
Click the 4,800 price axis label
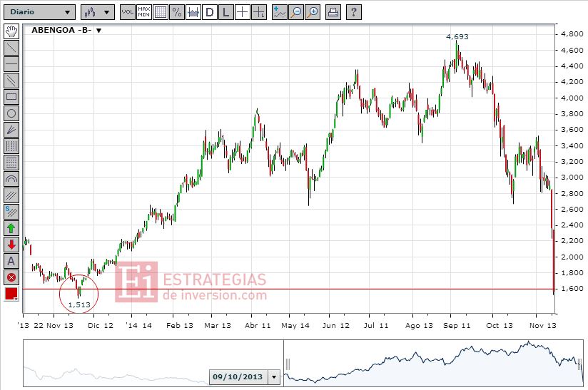pyautogui.click(x=572, y=34)
